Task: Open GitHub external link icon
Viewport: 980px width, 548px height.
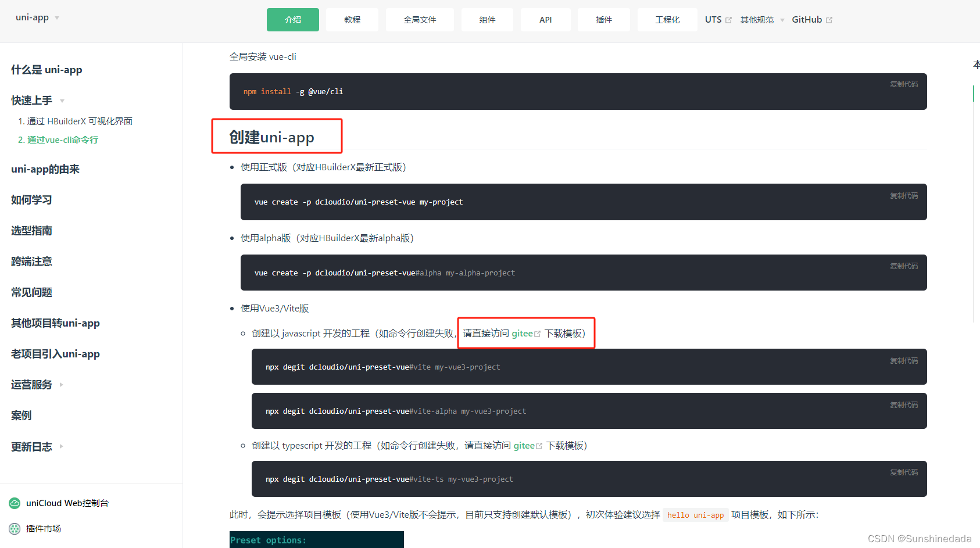Action: [829, 20]
